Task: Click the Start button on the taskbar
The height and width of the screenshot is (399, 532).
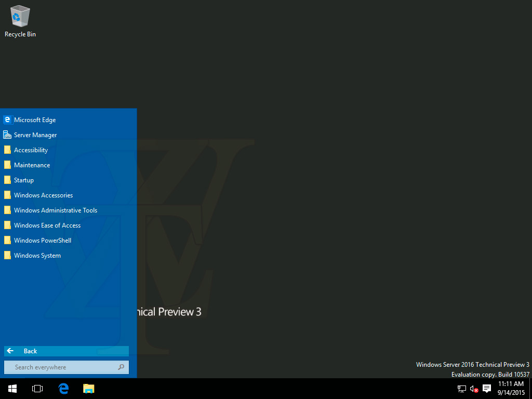Action: click(12, 389)
